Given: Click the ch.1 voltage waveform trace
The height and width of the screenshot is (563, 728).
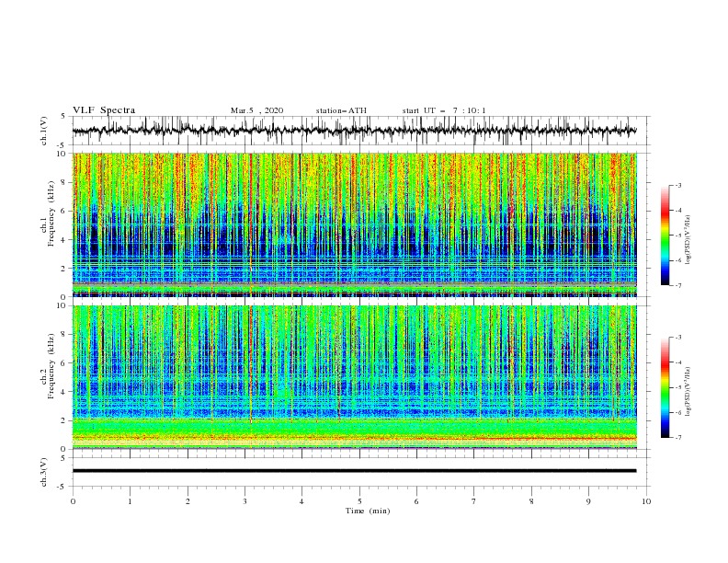Looking at the screenshot, I should 354,131.
